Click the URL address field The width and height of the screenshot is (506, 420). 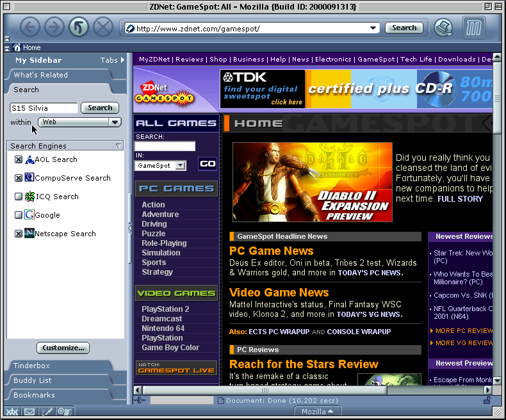click(252, 29)
